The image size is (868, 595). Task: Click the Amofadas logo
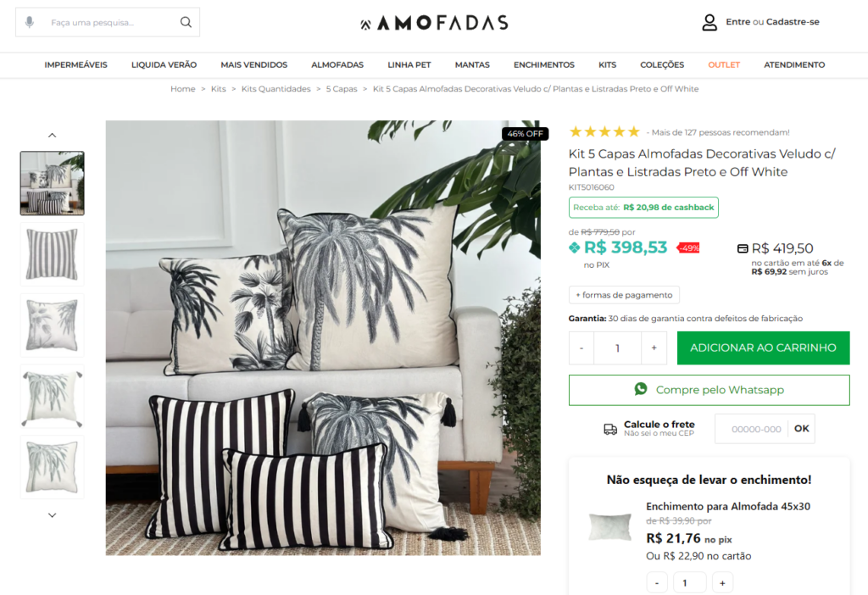[x=434, y=23]
